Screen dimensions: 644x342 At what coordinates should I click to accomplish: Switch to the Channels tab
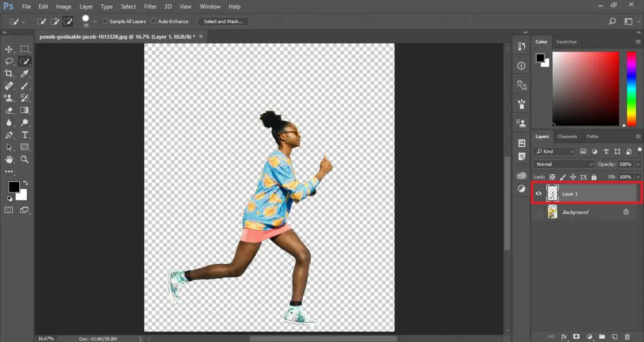pos(567,136)
